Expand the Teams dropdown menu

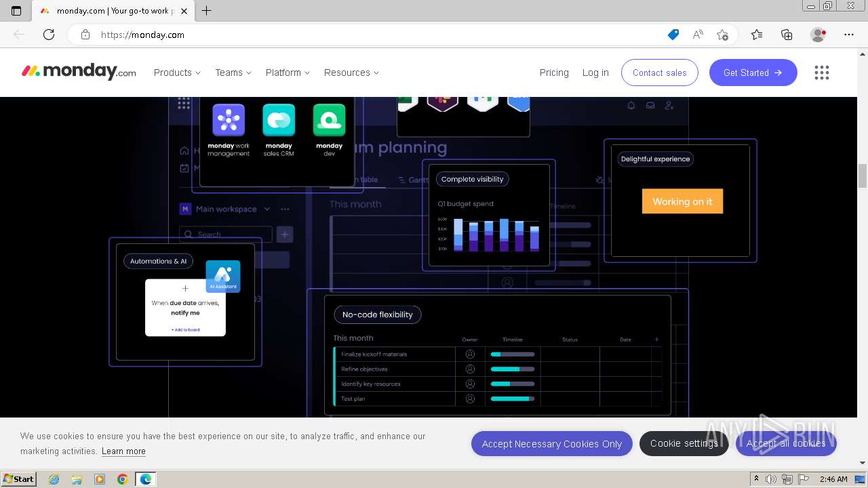click(233, 73)
